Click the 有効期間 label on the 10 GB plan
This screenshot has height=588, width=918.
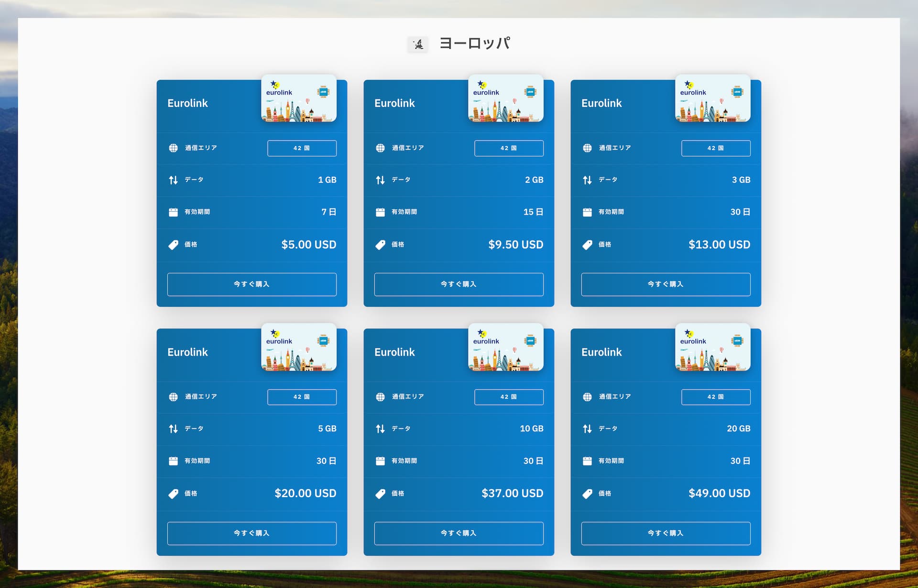pos(404,461)
